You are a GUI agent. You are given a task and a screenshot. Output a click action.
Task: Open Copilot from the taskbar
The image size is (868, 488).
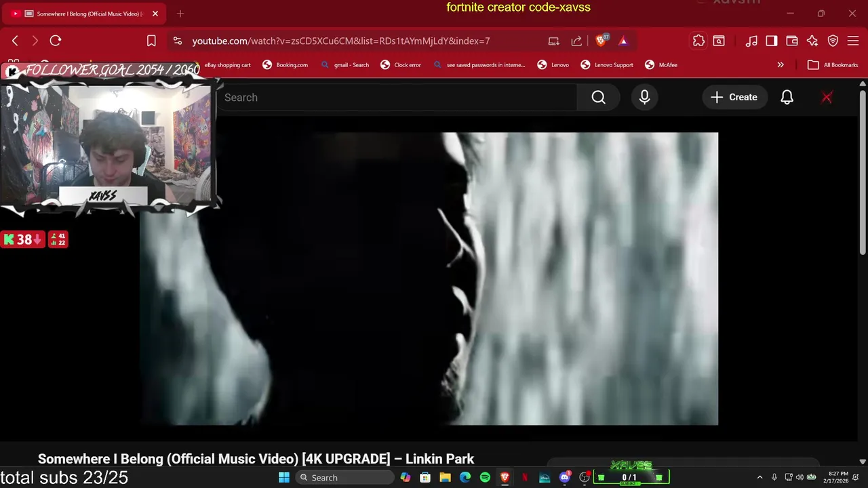click(406, 478)
